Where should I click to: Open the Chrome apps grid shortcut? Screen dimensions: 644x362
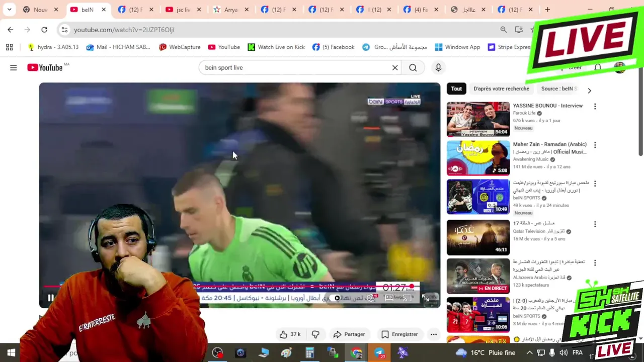point(9,47)
